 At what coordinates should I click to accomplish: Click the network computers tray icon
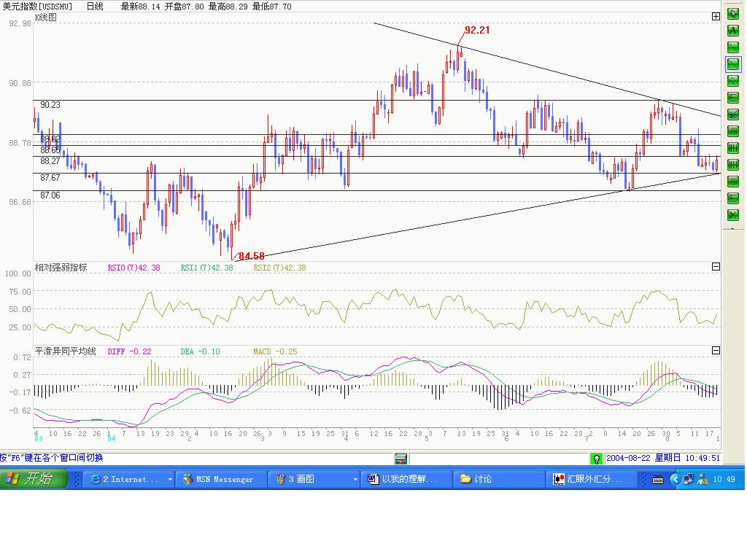click(x=689, y=479)
